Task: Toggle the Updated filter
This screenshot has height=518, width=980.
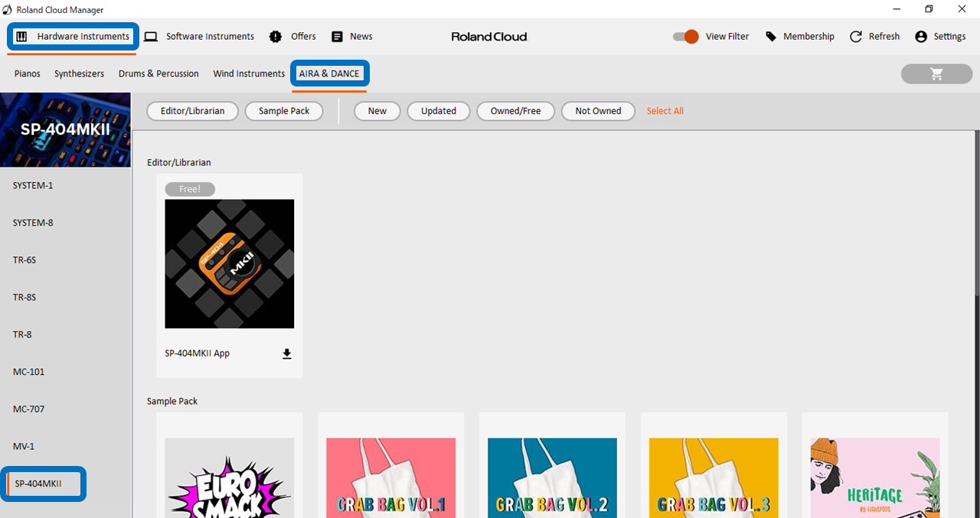Action: (x=439, y=111)
